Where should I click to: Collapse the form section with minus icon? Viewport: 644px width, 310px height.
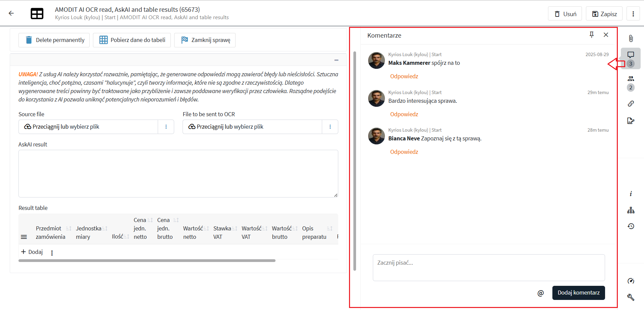[x=336, y=60]
